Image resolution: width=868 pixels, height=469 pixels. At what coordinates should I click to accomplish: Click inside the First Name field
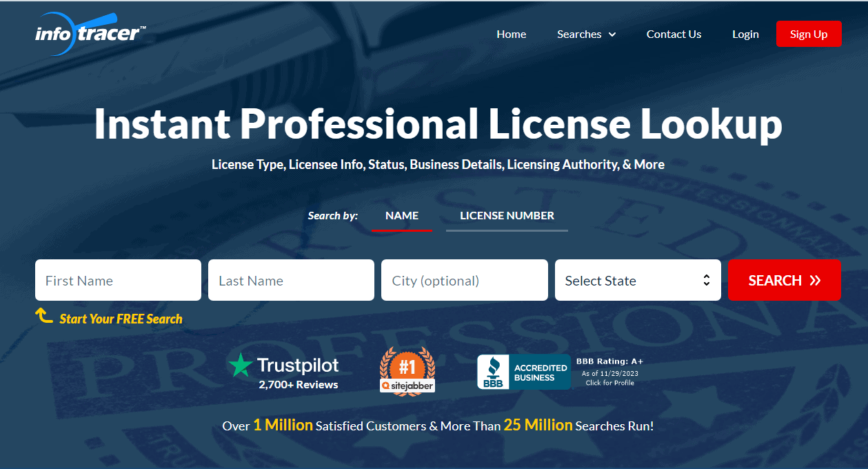pos(117,280)
